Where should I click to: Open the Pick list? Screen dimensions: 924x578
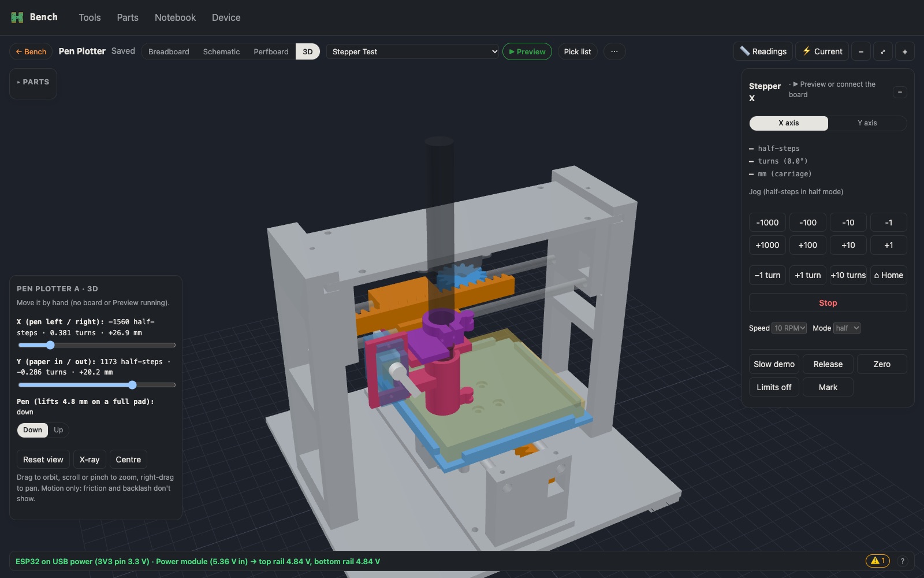pyautogui.click(x=577, y=51)
